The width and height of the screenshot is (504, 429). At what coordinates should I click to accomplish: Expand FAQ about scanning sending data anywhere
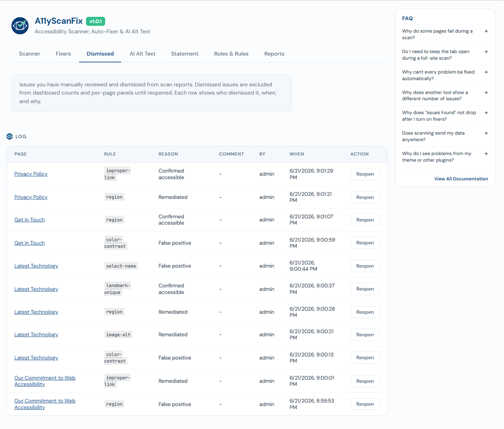[x=445, y=136]
